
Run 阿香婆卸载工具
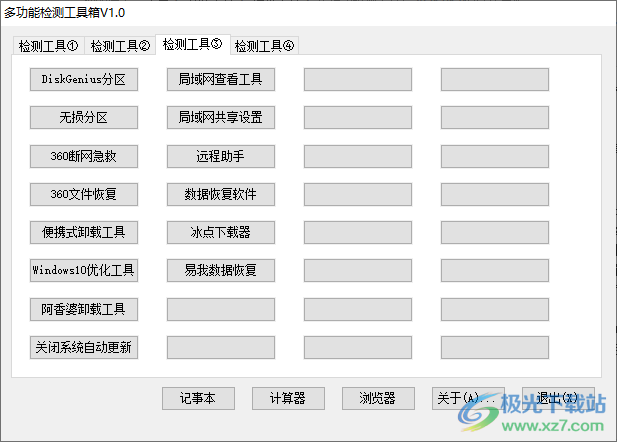[84, 309]
